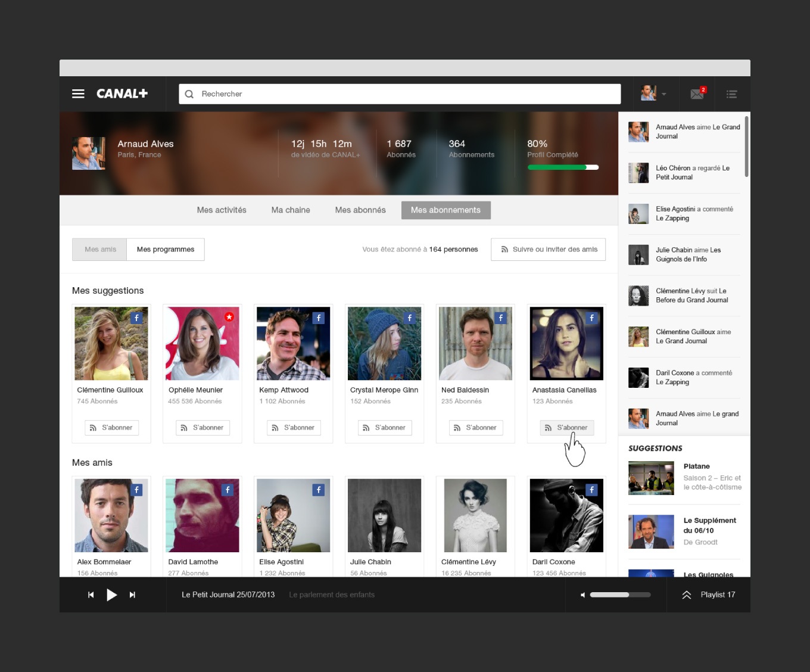Adjust the volume slider in player bar
810x672 pixels.
coord(619,595)
